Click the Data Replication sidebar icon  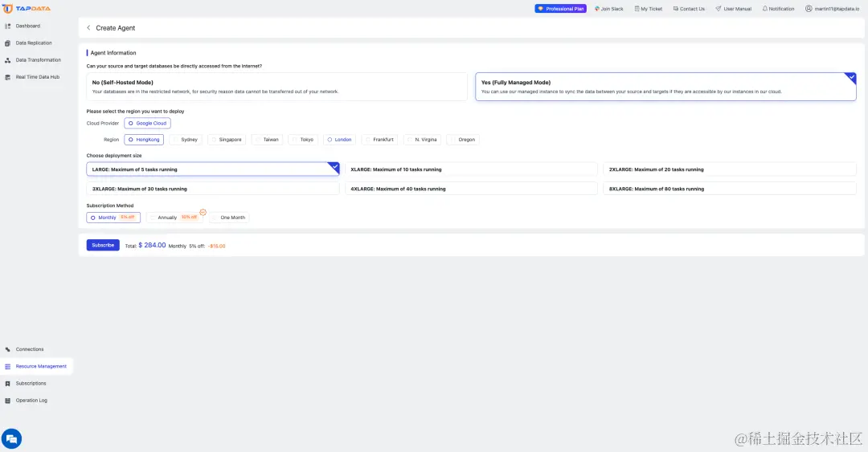tap(8, 43)
